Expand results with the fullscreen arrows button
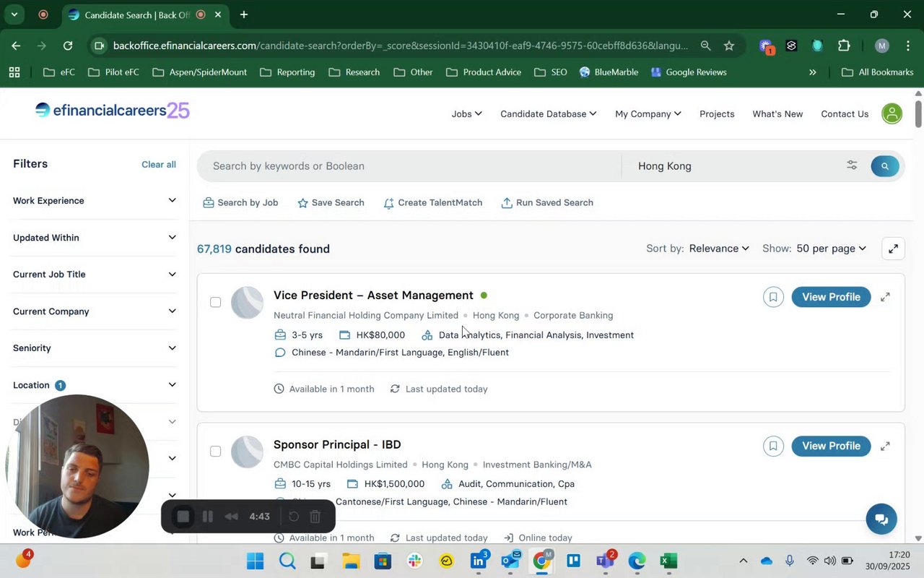This screenshot has height=578, width=924. pos(893,249)
